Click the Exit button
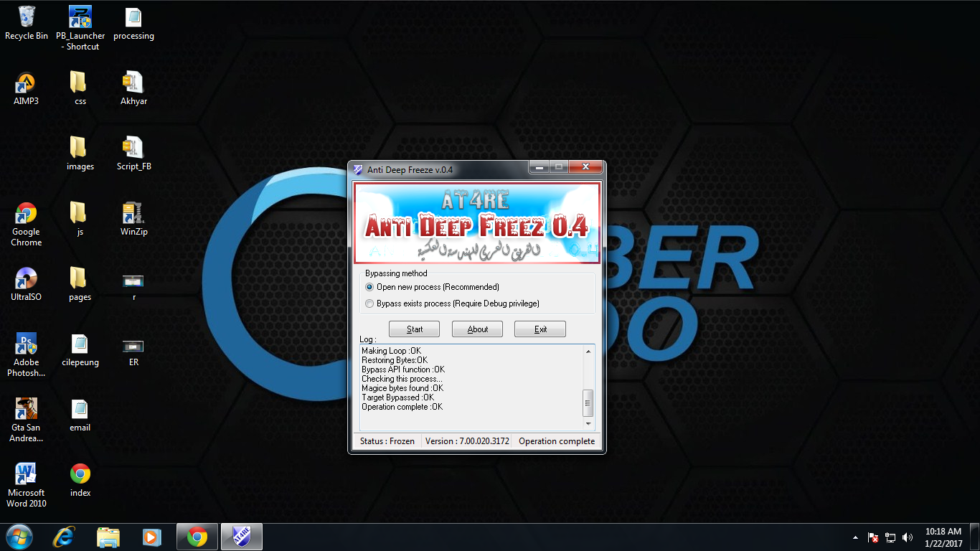The height and width of the screenshot is (551, 980). (x=540, y=329)
